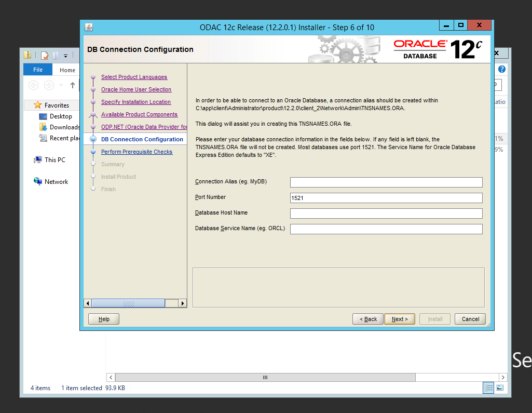Image resolution: width=532 pixels, height=413 pixels.
Task: Click the Next > button
Action: [x=399, y=319]
